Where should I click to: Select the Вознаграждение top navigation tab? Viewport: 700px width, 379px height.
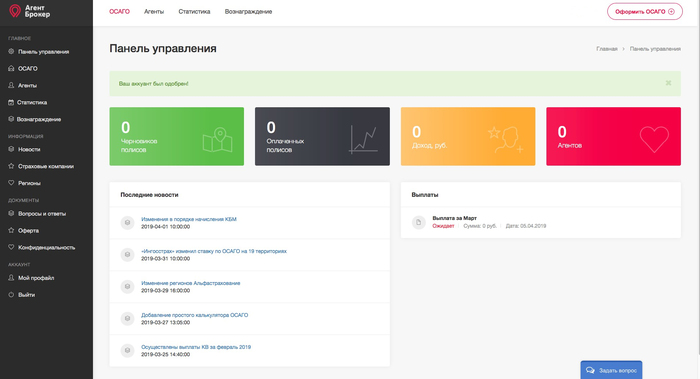tap(248, 12)
